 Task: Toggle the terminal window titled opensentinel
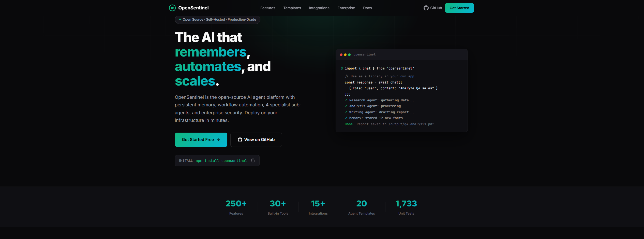(x=364, y=54)
